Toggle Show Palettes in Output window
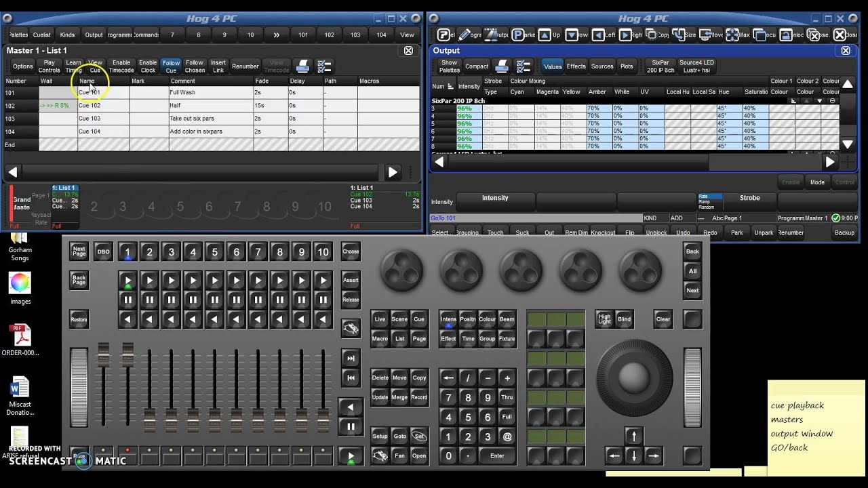Image resolution: width=868 pixels, height=488 pixels. [x=449, y=66]
